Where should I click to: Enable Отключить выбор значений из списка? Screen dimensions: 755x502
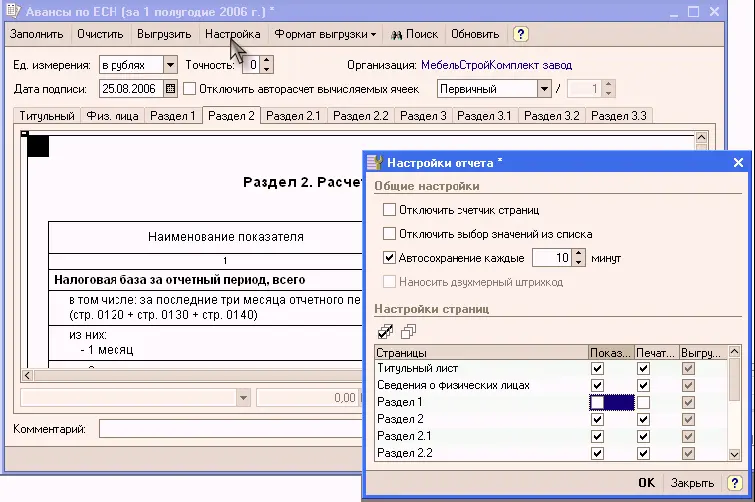pos(389,233)
